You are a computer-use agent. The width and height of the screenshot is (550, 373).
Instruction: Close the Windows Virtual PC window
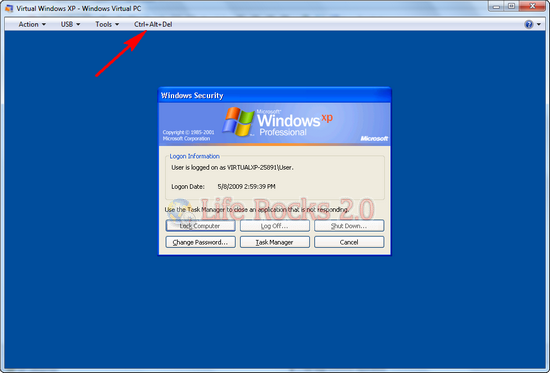click(x=532, y=6)
